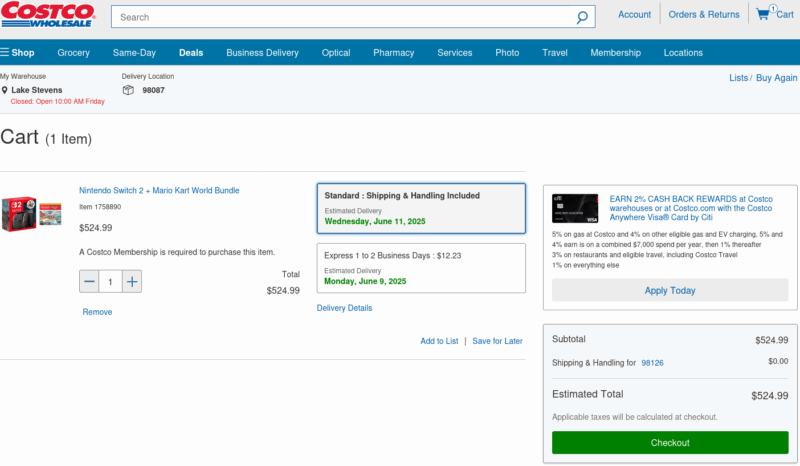Image resolution: width=800 pixels, height=466 pixels.
Task: Go to Optical section
Action: pos(336,53)
